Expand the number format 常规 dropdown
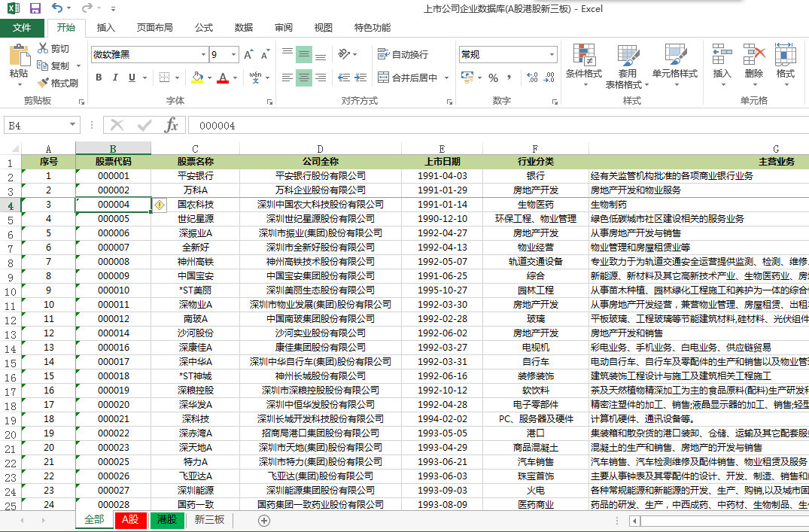 [552, 54]
